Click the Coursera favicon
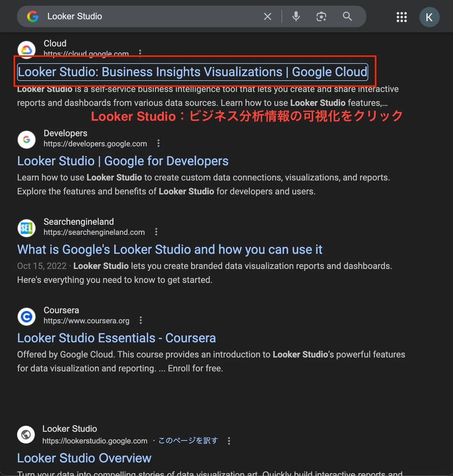The height and width of the screenshot is (476, 453). tap(26, 316)
